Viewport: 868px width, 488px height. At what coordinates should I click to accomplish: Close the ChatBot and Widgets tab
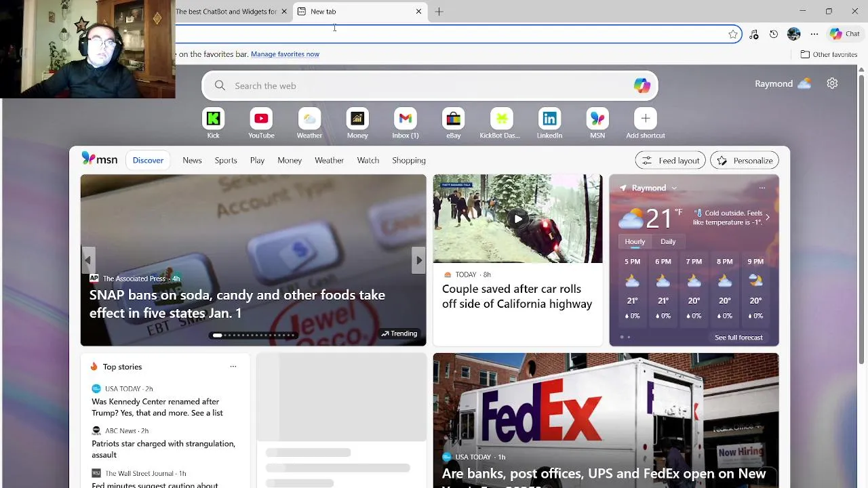[x=284, y=12]
